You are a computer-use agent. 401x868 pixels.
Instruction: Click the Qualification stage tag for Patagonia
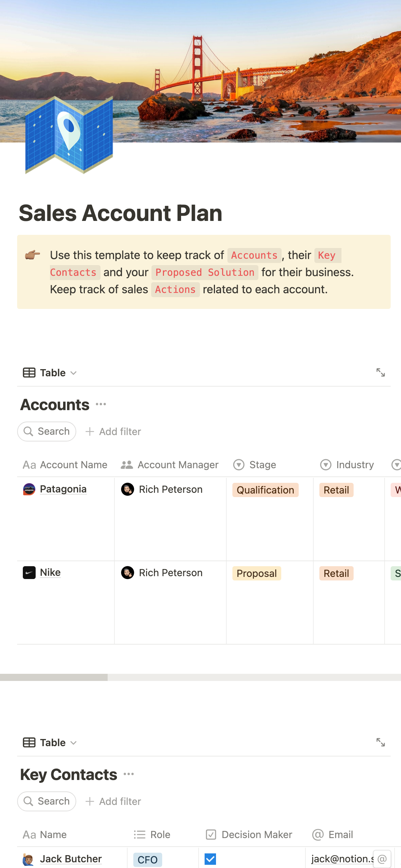coord(265,490)
